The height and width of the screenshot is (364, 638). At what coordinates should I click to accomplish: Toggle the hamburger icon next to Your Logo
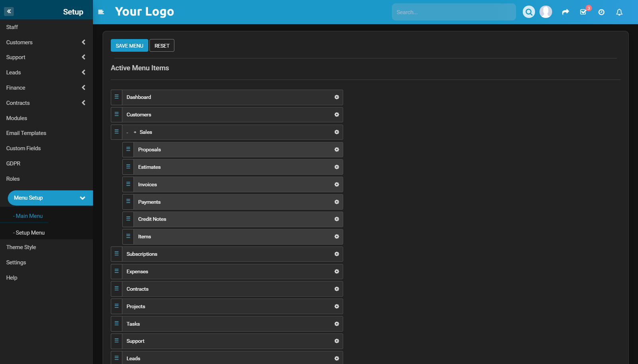(101, 12)
